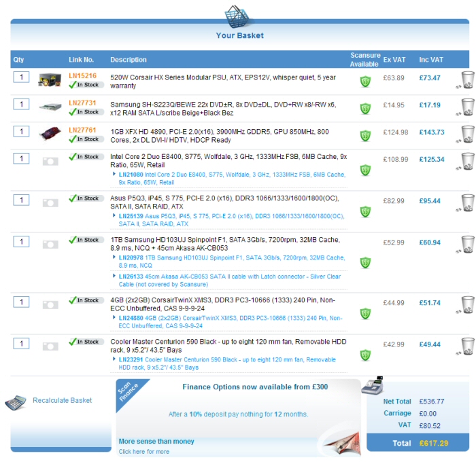Click Scansure shield for Asus P5Q3 motherboard
This screenshot has height=462, width=476.
(365, 211)
